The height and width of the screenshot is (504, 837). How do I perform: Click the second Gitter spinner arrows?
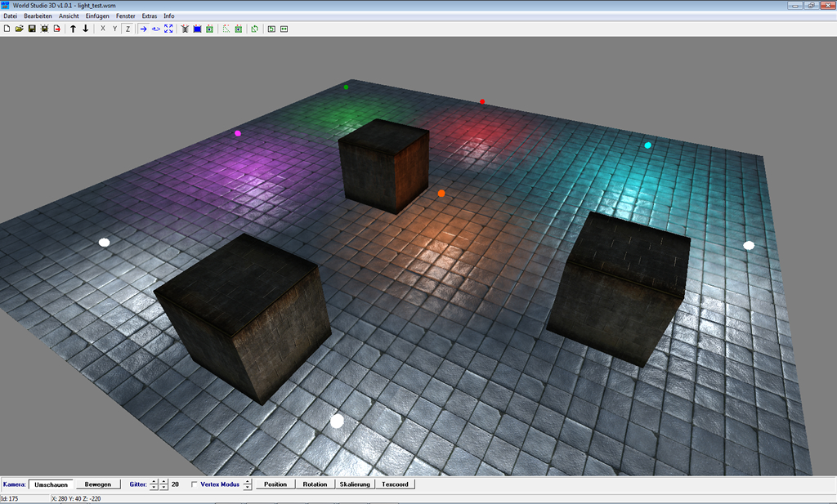(x=163, y=484)
